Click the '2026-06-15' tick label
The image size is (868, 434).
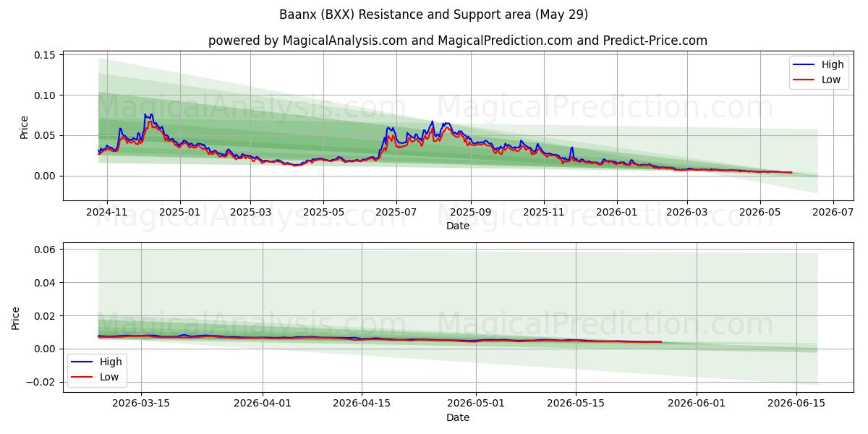(796, 404)
